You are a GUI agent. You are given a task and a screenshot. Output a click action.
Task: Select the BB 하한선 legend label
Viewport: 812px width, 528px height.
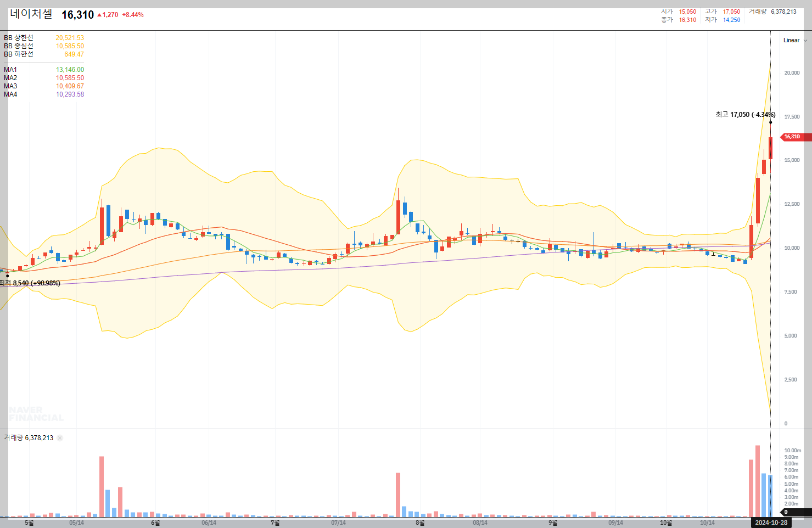[x=19, y=54]
